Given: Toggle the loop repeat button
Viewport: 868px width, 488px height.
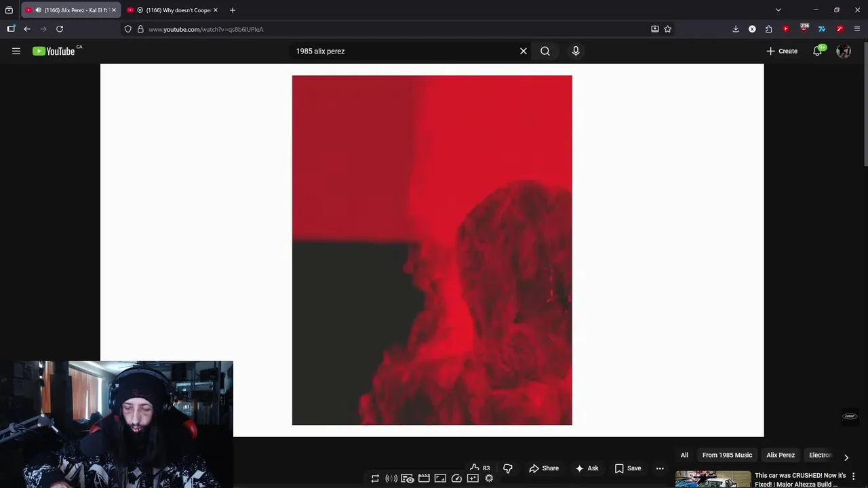Looking at the screenshot, I should tap(375, 479).
